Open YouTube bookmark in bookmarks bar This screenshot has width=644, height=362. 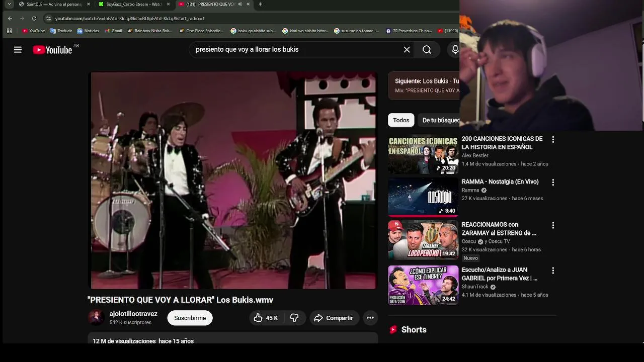pos(34,31)
